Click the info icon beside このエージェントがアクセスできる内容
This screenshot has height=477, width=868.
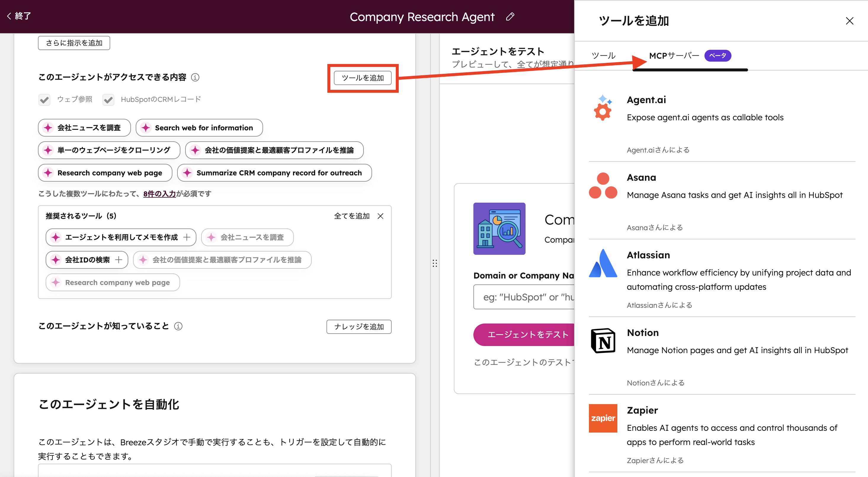[195, 77]
